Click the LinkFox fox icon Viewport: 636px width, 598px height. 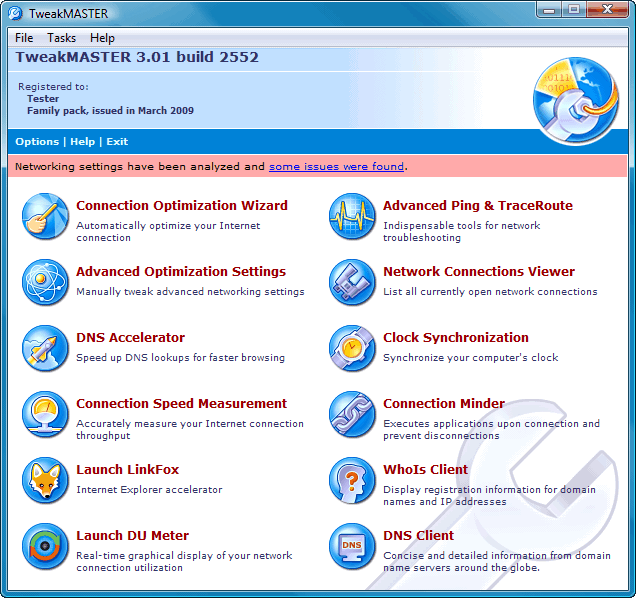point(45,481)
